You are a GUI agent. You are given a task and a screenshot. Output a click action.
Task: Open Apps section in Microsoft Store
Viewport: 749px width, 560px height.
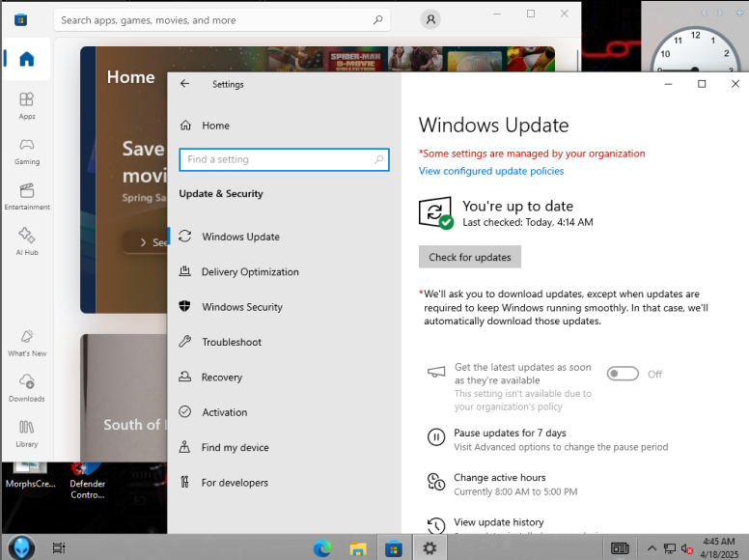(27, 105)
